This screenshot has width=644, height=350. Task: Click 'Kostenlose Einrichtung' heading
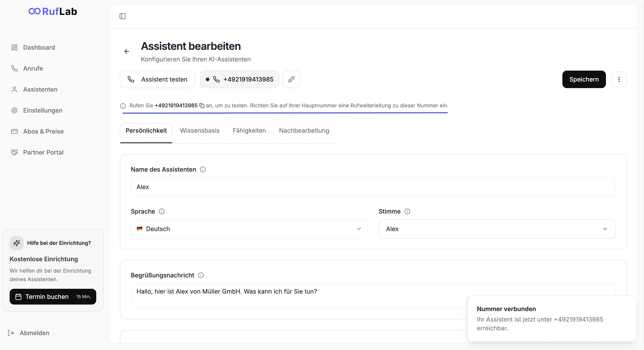pyautogui.click(x=44, y=259)
